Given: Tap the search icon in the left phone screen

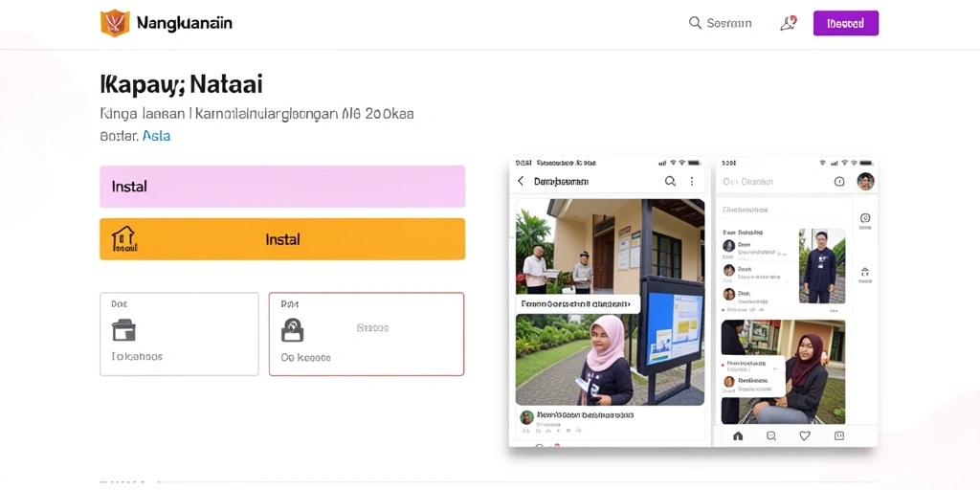Looking at the screenshot, I should (670, 181).
